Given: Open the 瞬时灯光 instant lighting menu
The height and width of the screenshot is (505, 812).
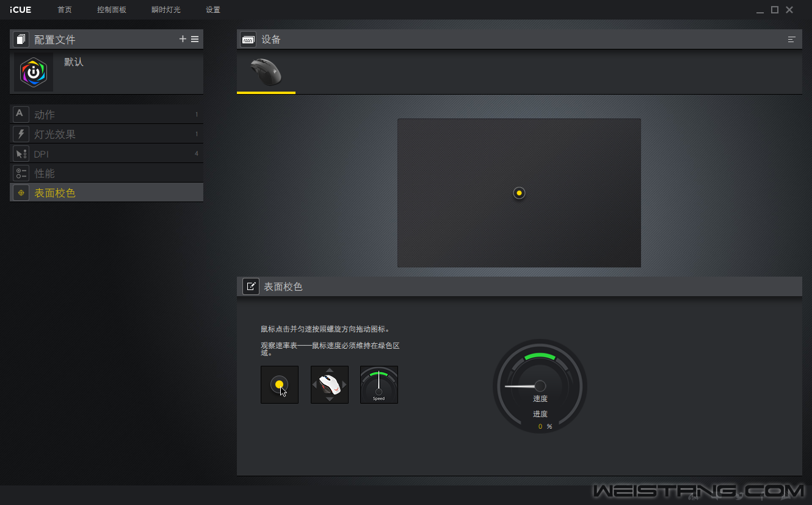Looking at the screenshot, I should (x=166, y=10).
